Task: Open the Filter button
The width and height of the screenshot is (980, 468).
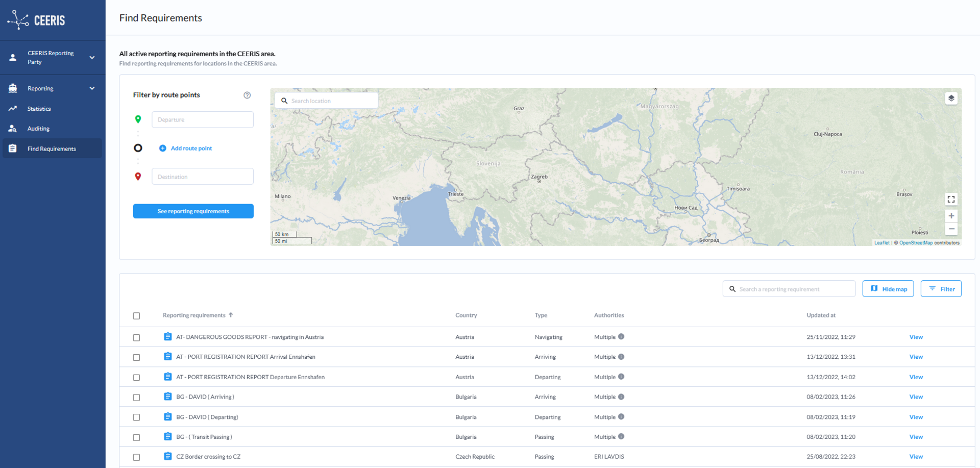Action: coord(941,289)
